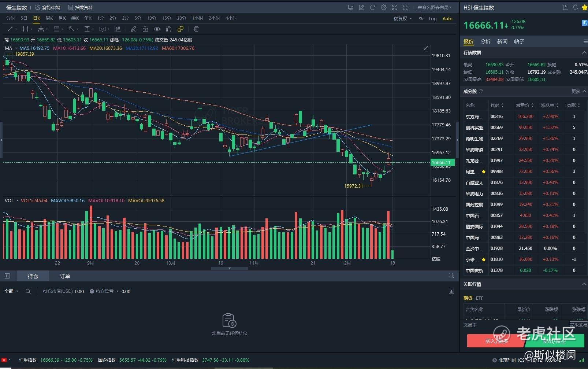The height and width of the screenshot is (369, 588).
Task: Open the 全部 filter dropdown in holdings
Action: tap(11, 291)
